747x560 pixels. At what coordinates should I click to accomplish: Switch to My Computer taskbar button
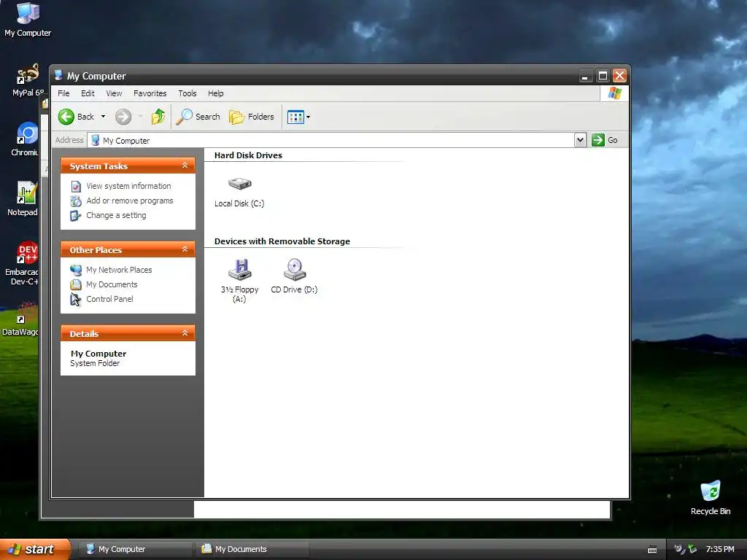[136, 549]
